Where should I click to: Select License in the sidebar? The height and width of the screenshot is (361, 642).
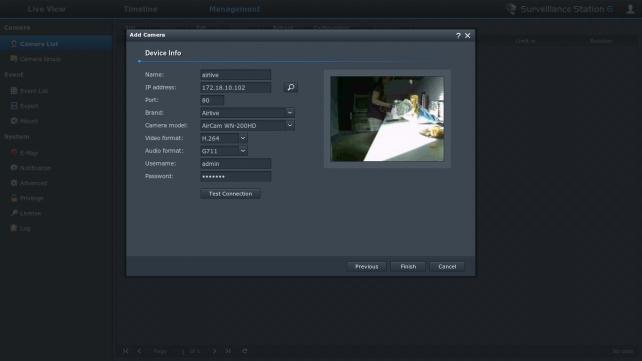point(56,213)
